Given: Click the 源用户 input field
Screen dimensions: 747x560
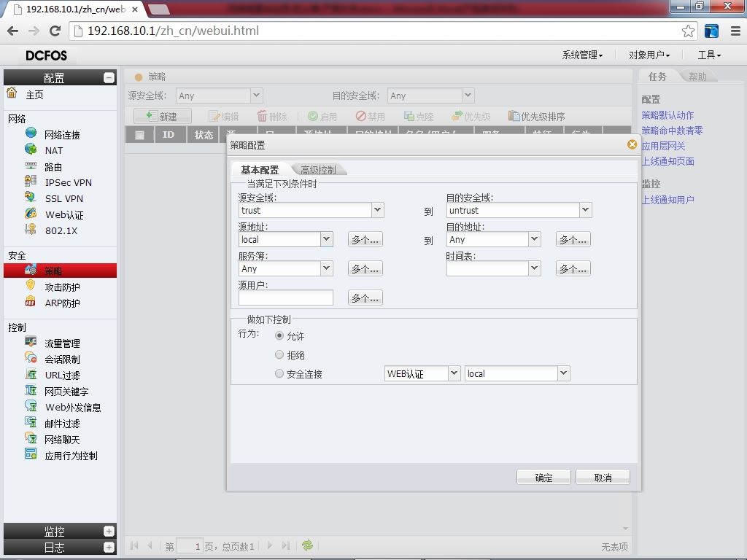Looking at the screenshot, I should click(x=286, y=297).
